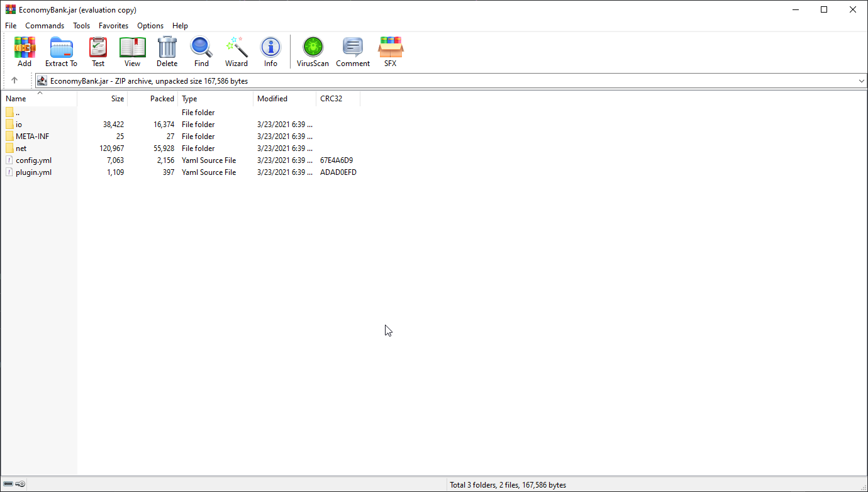Go up one level with arrow button
Screen dimensions: 868x492
coord(14,81)
